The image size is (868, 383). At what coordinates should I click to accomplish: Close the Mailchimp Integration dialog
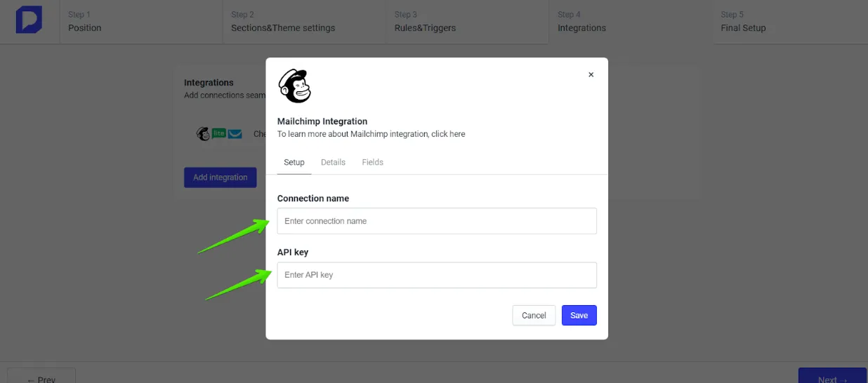(x=591, y=74)
